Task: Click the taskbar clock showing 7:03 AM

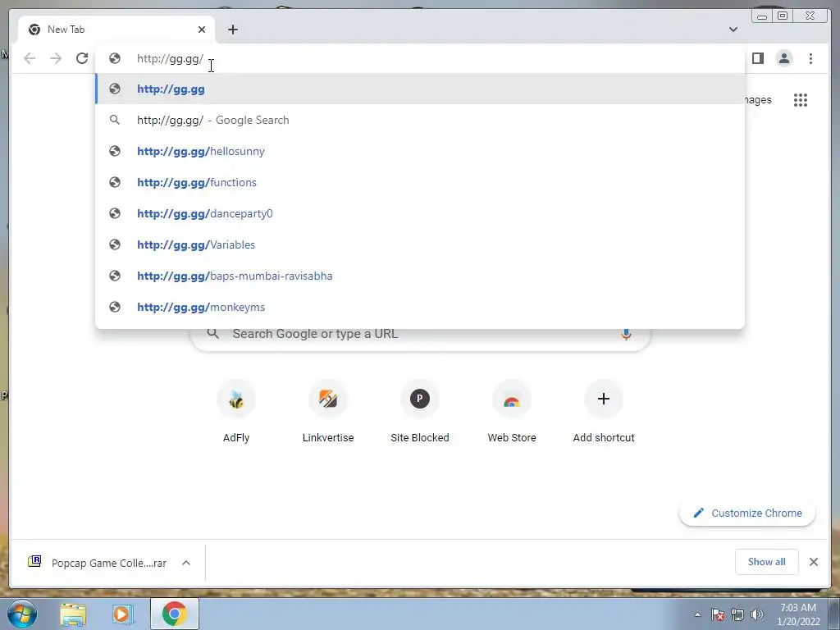Action: pos(798,614)
